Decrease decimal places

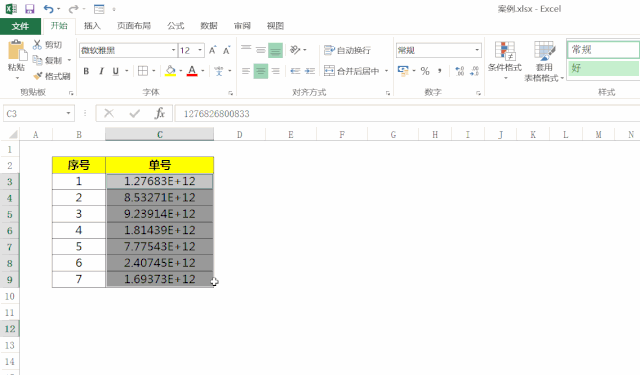tap(474, 71)
